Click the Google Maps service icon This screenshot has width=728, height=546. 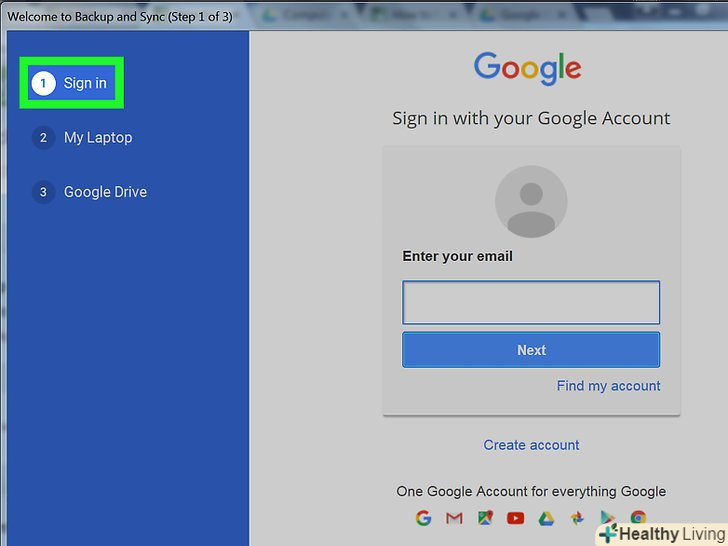point(485,518)
